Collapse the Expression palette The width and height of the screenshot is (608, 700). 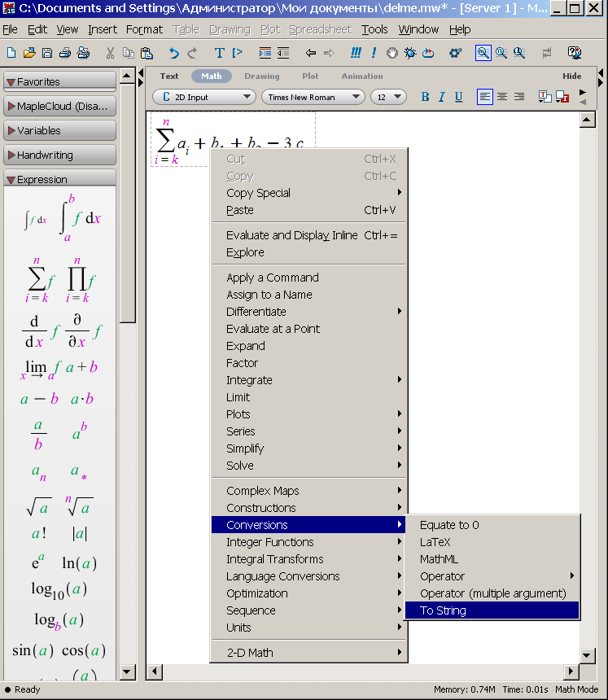pyautogui.click(x=59, y=179)
